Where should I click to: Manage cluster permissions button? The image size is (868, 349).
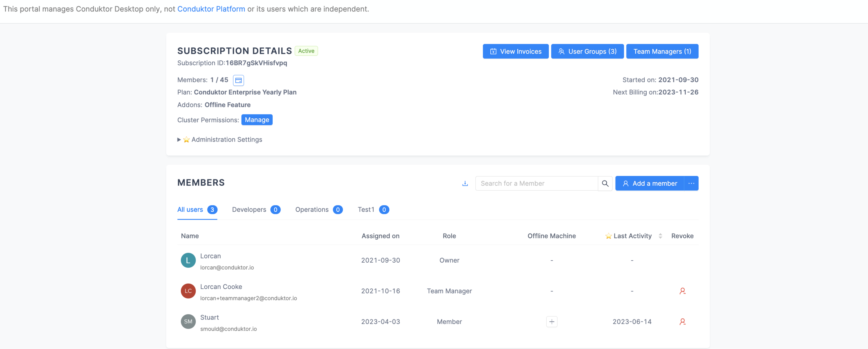pos(257,120)
